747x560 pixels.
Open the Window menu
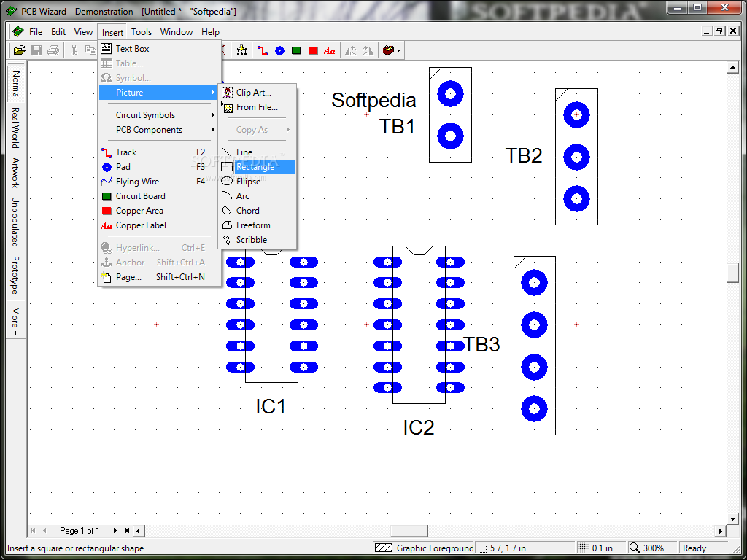click(x=177, y=32)
